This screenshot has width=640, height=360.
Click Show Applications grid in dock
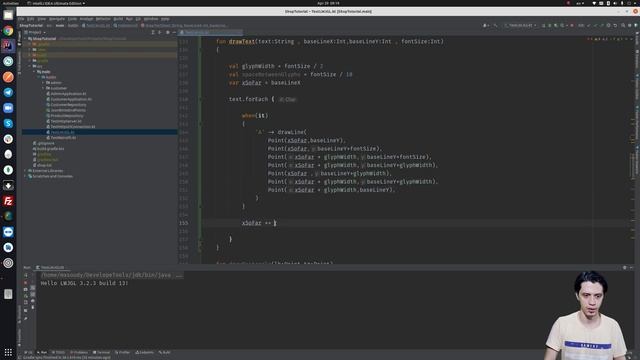[8, 351]
